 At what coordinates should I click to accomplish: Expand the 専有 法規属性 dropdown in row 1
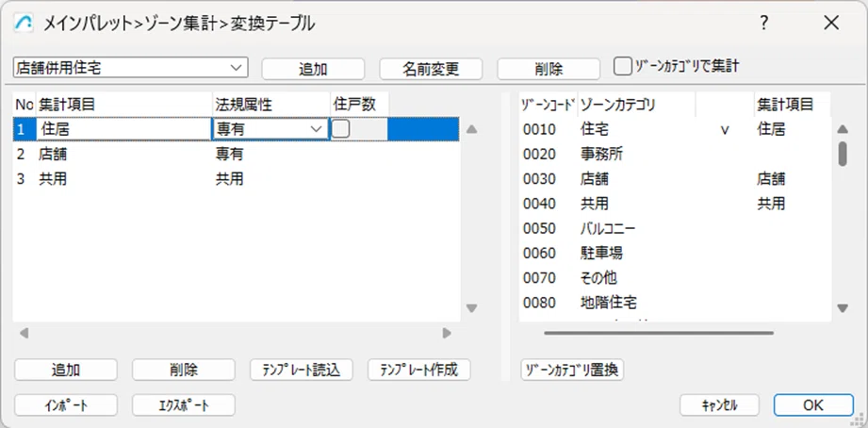(x=270, y=129)
